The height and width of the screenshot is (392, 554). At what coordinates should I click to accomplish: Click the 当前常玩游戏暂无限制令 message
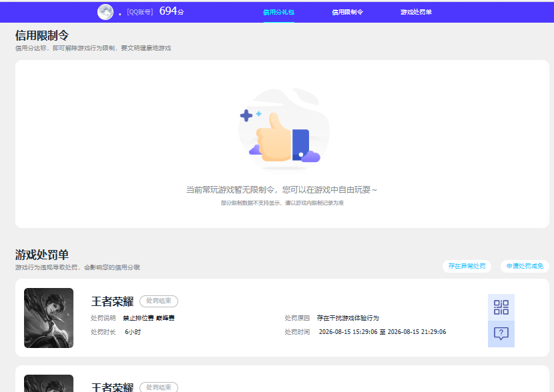[282, 190]
